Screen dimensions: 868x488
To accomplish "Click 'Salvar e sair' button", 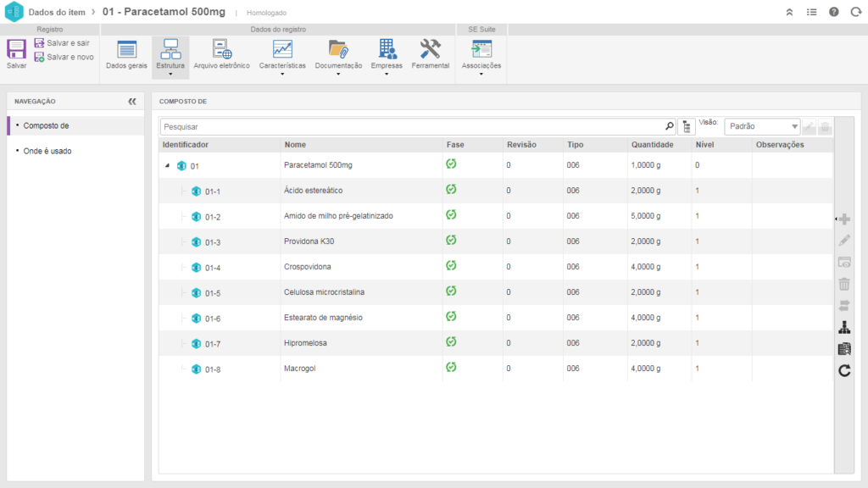I will pyautogui.click(x=62, y=42).
